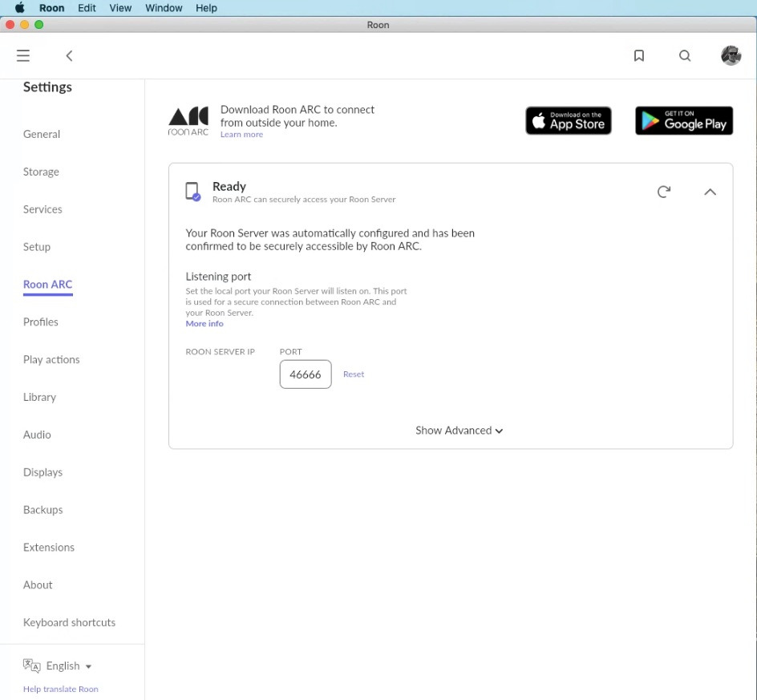This screenshot has height=700, width=757.
Task: Open Help translate Roon link
Action: (x=60, y=689)
